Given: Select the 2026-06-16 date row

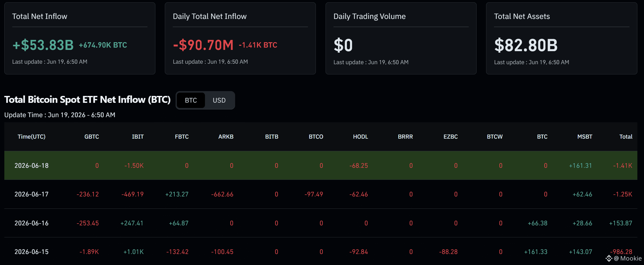Looking at the screenshot, I should 321,223.
